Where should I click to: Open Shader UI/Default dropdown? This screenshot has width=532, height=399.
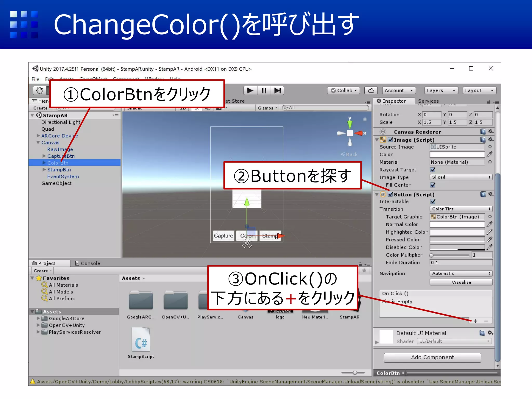[454, 341]
